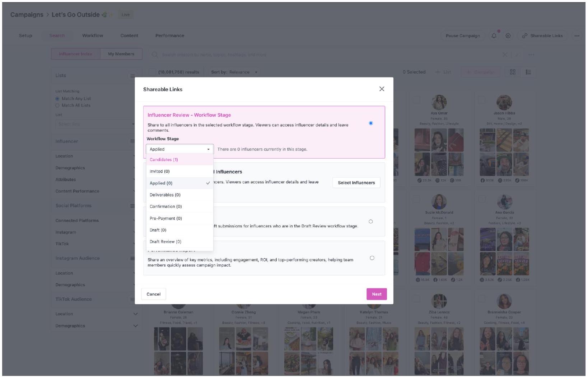Choose Draft Review (0) stage option
Screen dimensions: 588x377
click(165, 242)
